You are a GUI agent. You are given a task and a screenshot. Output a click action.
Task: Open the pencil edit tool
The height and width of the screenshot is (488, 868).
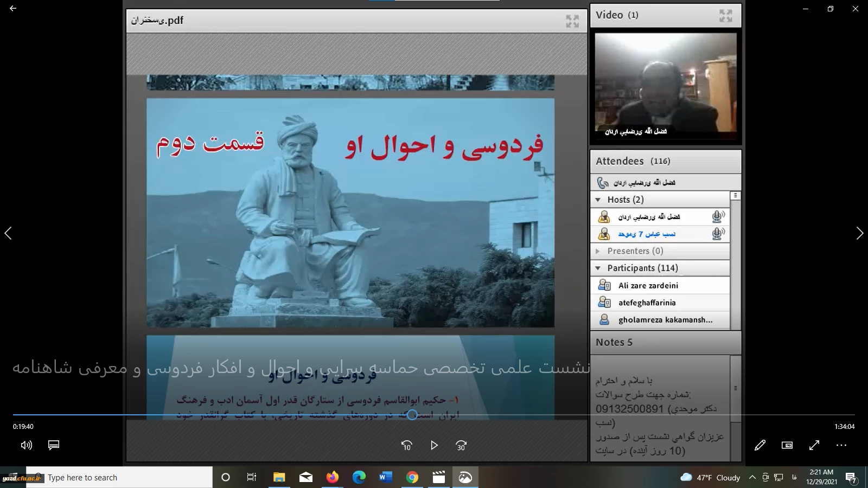[x=760, y=445]
